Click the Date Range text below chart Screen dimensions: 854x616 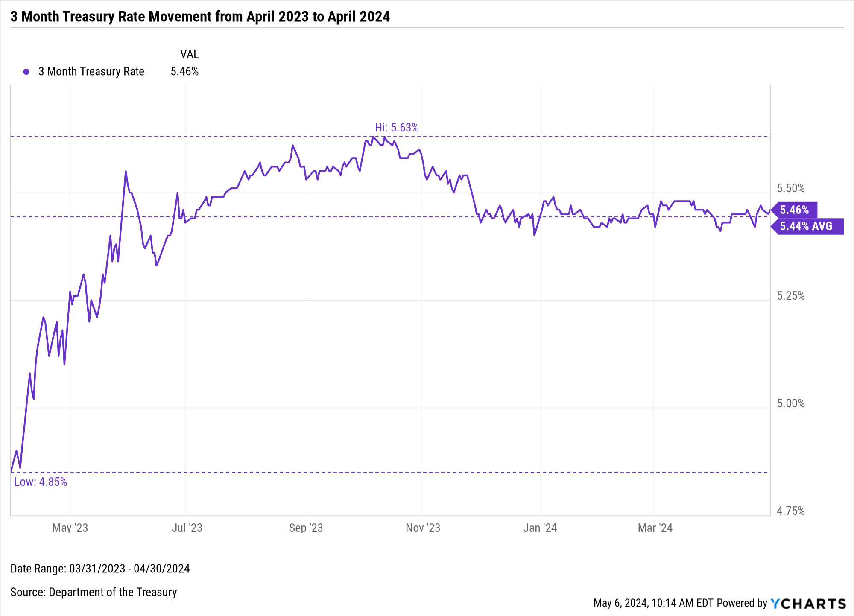(x=100, y=569)
